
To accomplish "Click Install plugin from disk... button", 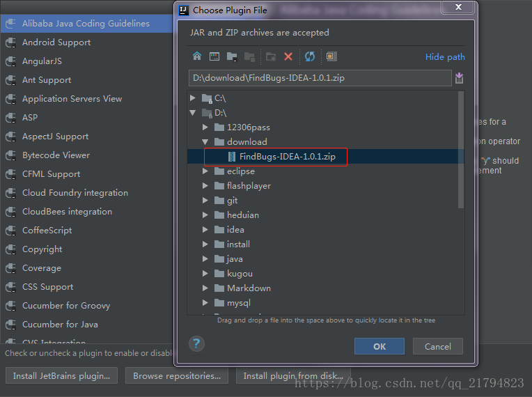I will tap(293, 375).
